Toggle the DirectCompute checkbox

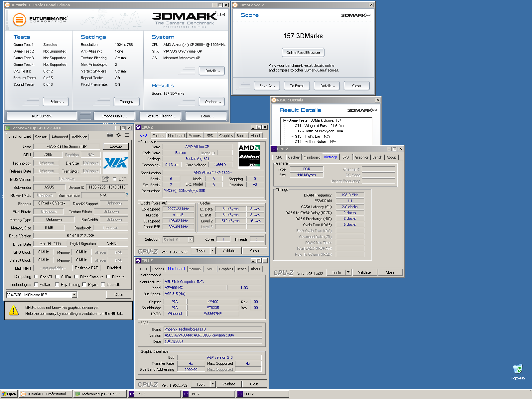pyautogui.click(x=76, y=277)
